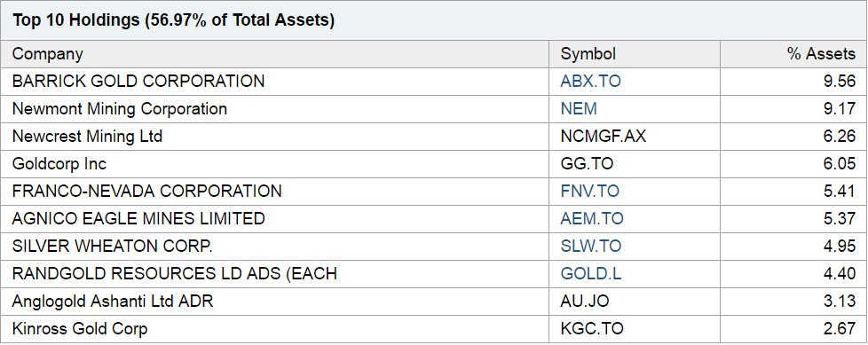The width and height of the screenshot is (868, 345).
Task: Open the FNV.TO symbol link
Action: [x=589, y=192]
